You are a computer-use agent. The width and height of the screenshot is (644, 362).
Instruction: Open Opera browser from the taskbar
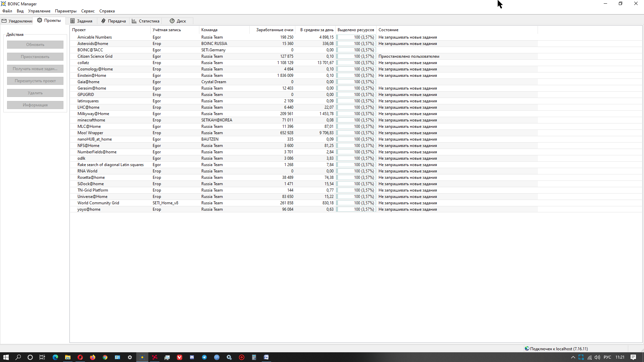tap(80, 357)
